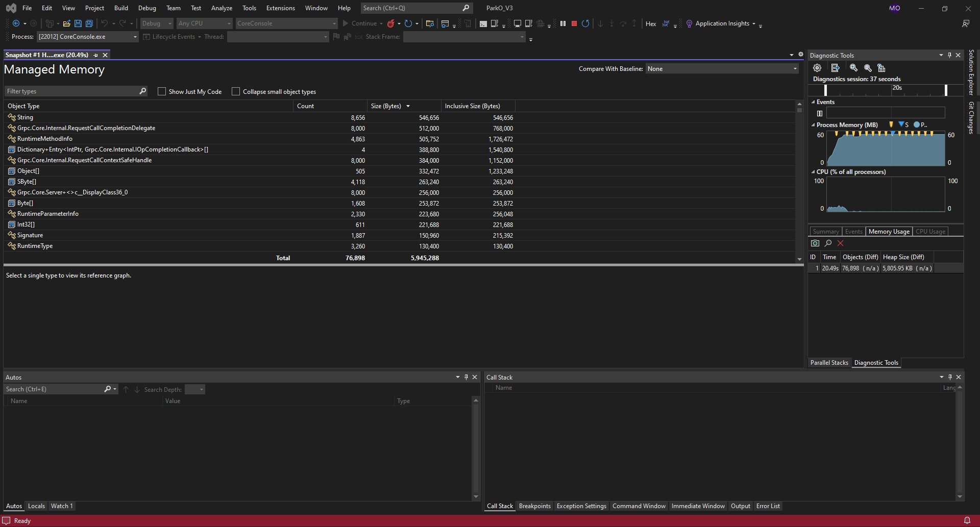The height and width of the screenshot is (527, 980).
Task: Collapse the Process Memory section
Action: pos(813,124)
